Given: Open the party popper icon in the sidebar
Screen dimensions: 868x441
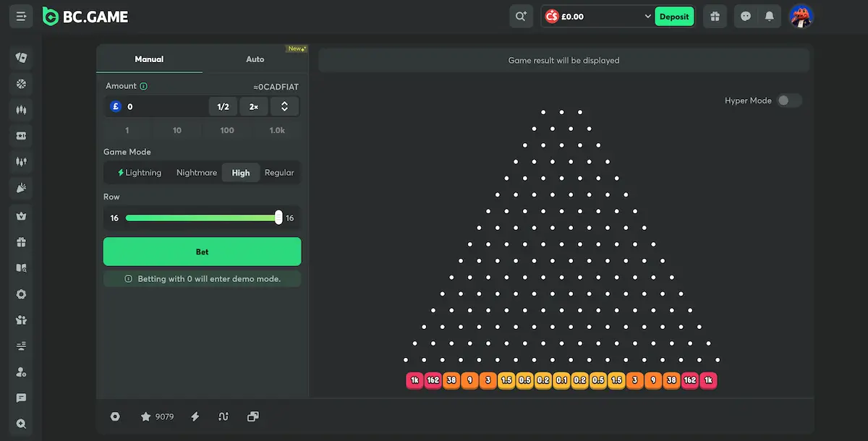Looking at the screenshot, I should (x=21, y=188).
